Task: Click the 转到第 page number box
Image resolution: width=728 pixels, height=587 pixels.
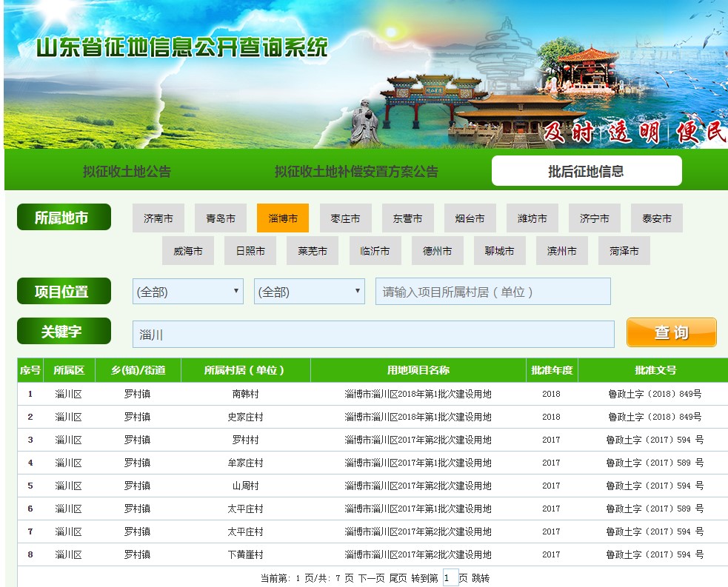Action: (x=450, y=578)
